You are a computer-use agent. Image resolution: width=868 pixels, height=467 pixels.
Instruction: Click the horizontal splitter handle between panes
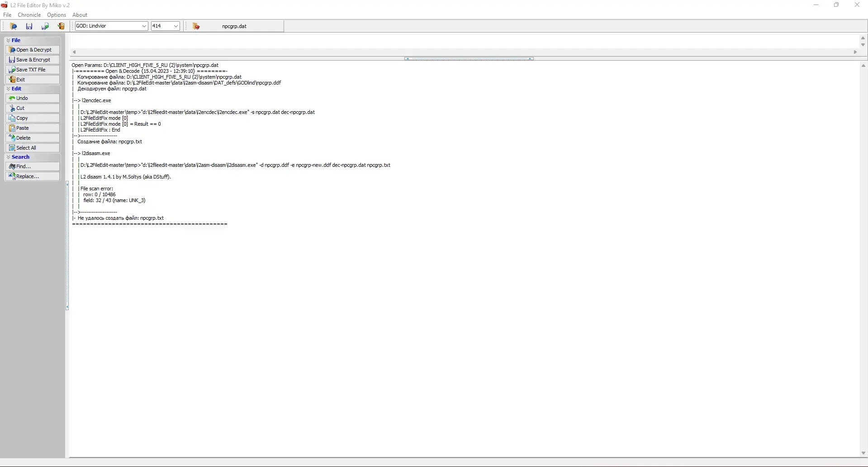click(x=469, y=58)
